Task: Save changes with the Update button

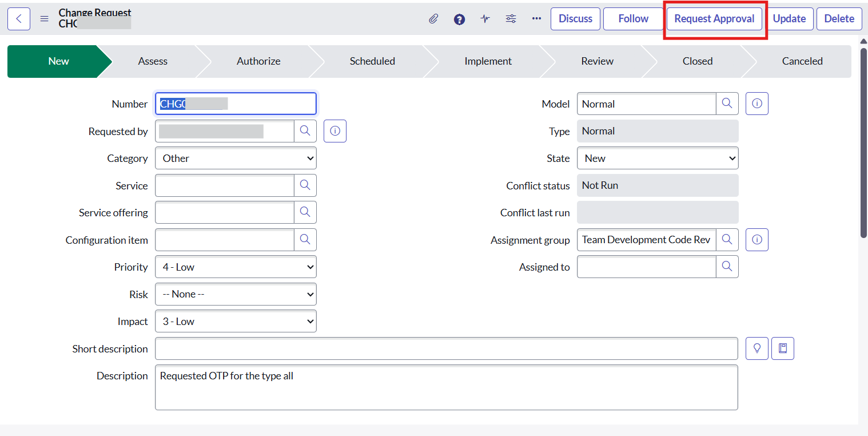Action: coord(789,19)
